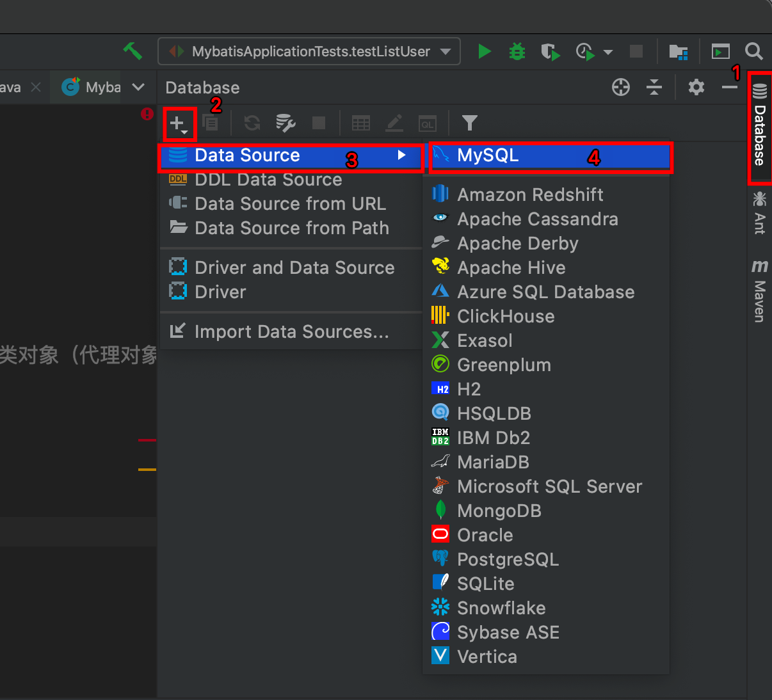Select Amazon Redshift data source

tap(546, 195)
